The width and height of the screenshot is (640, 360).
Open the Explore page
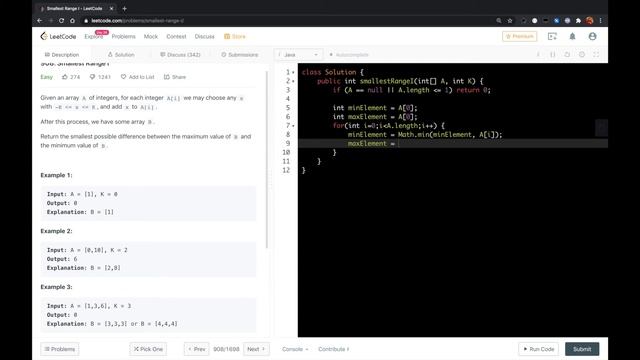click(93, 36)
